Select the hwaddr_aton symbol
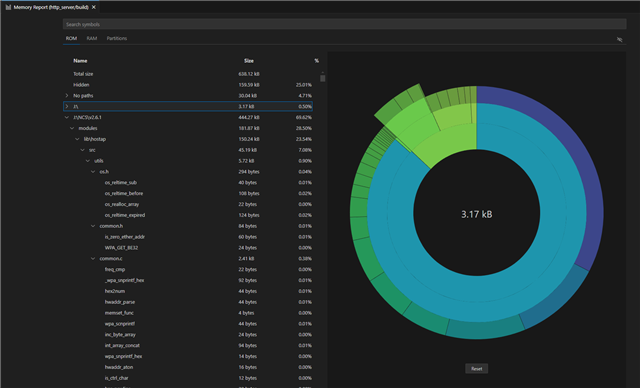Screen dimensions: 640x388 pos(119,367)
